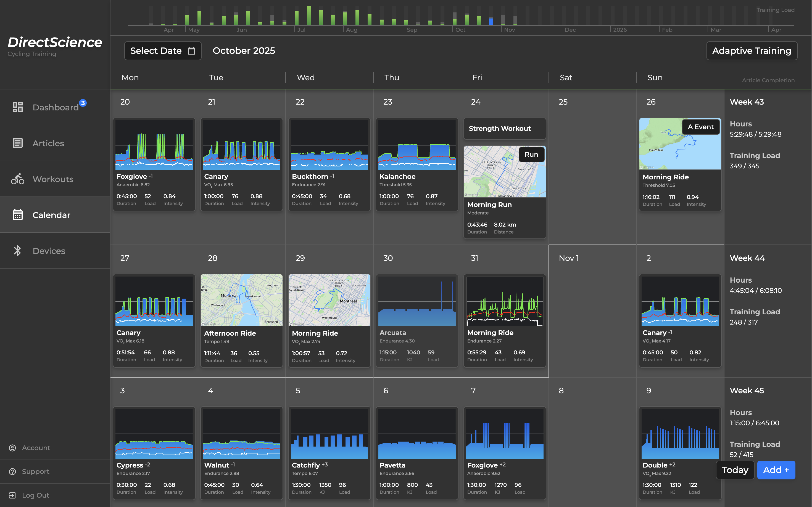Click the Workouts bicycle icon
The width and height of the screenshot is (812, 507).
click(x=17, y=179)
